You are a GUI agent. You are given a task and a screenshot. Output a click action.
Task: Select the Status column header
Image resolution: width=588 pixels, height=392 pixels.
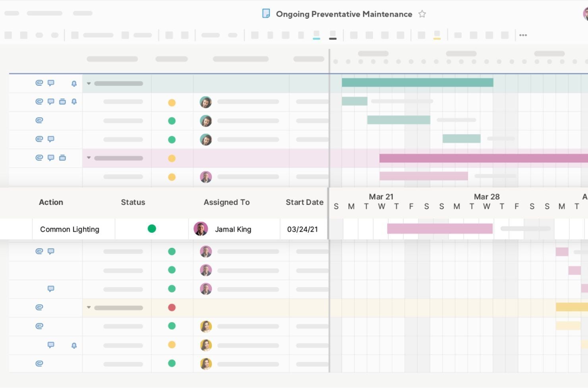coord(133,202)
